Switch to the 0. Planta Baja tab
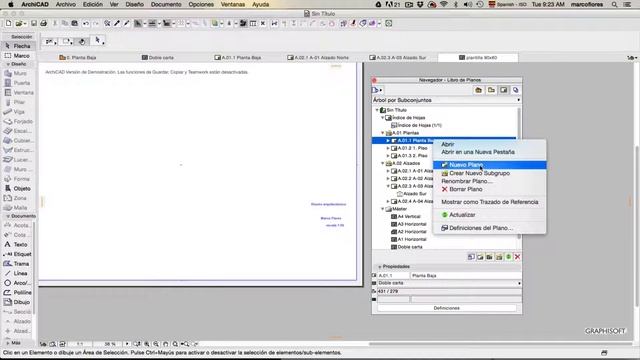The width and height of the screenshot is (640, 360). pos(78,58)
